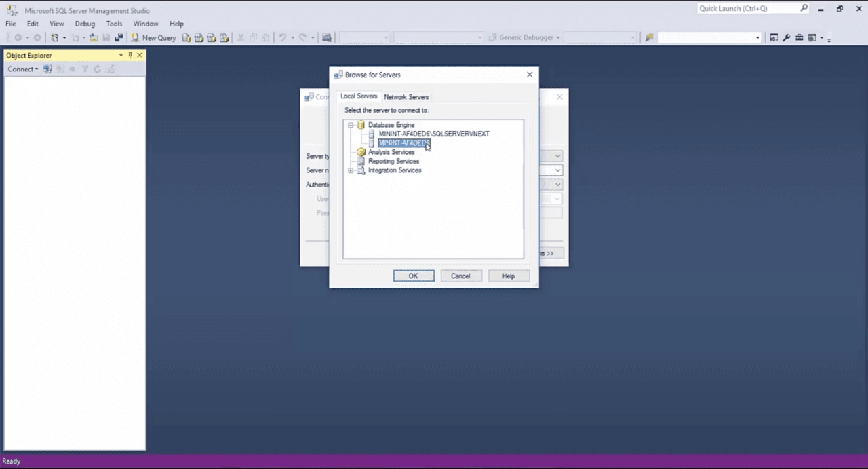The width and height of the screenshot is (868, 469).
Task: Open the Help menu
Action: pos(176,24)
